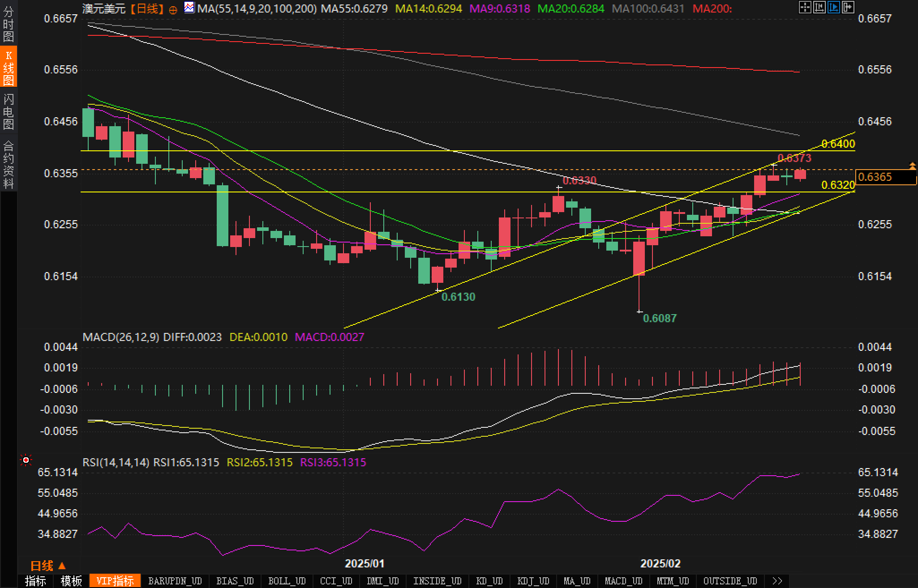Apply the KDJ_UD indicator
Viewport: 918px width, 588px height.
point(533,581)
